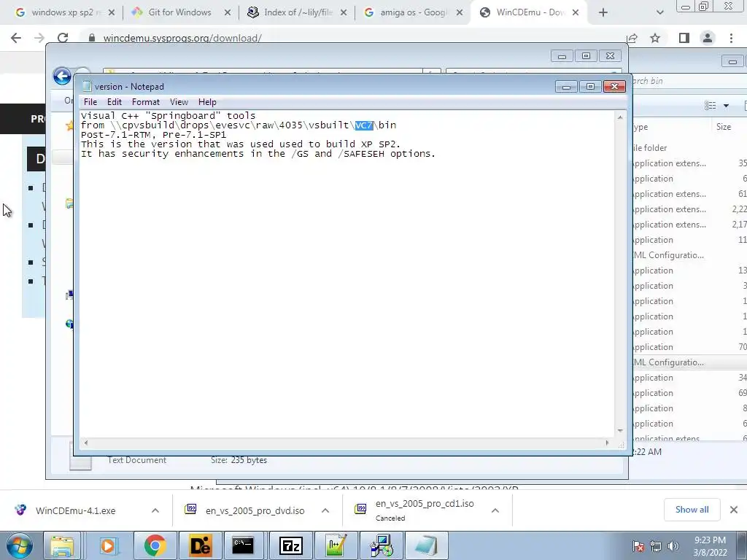The height and width of the screenshot is (560, 747).
Task: Open the Windows Start menu
Action: pos(19,545)
